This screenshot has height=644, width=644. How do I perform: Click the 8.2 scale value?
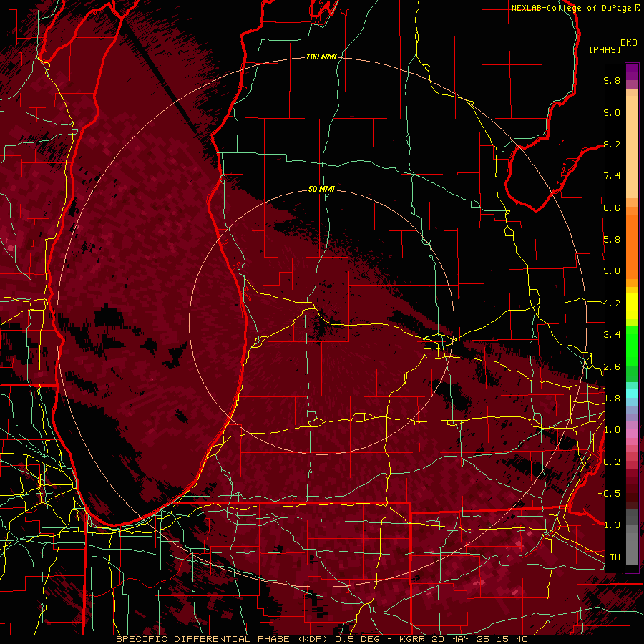point(612,144)
